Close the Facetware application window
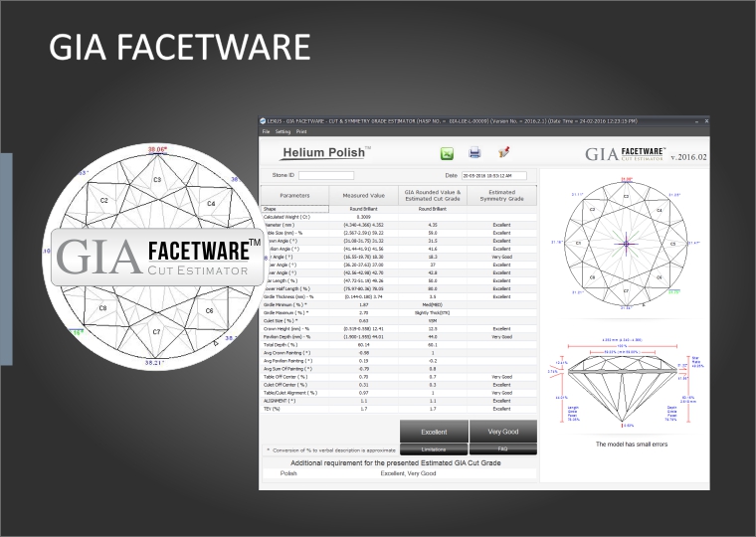This screenshot has height=537, width=756. point(706,121)
